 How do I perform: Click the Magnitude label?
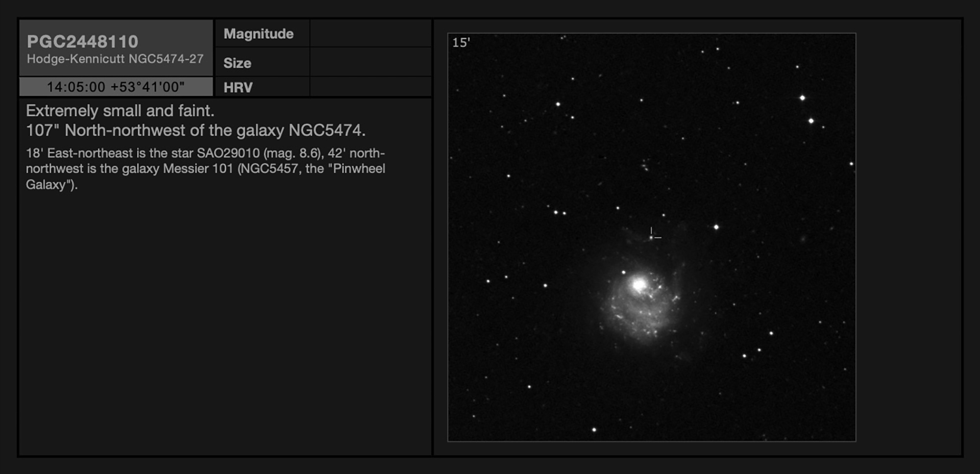tap(258, 34)
